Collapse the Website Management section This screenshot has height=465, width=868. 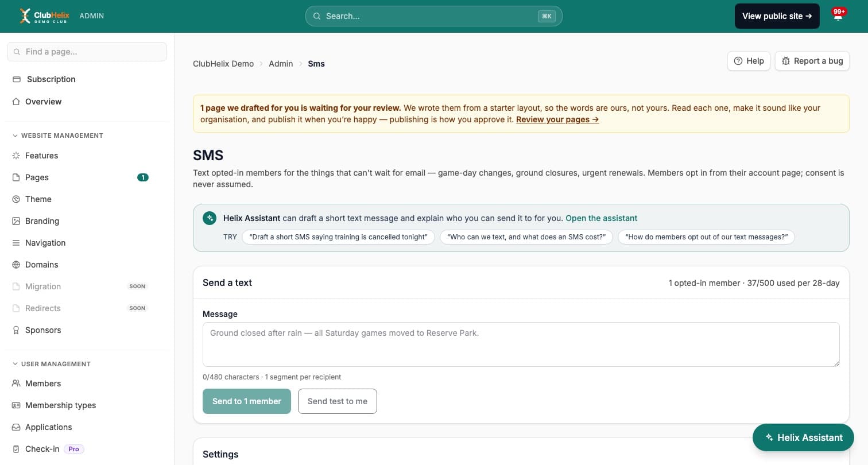point(57,135)
